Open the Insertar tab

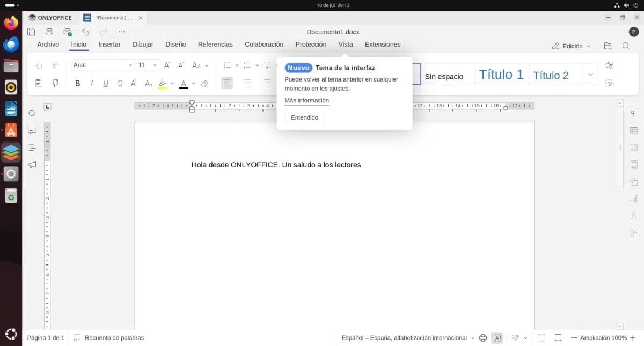(109, 45)
